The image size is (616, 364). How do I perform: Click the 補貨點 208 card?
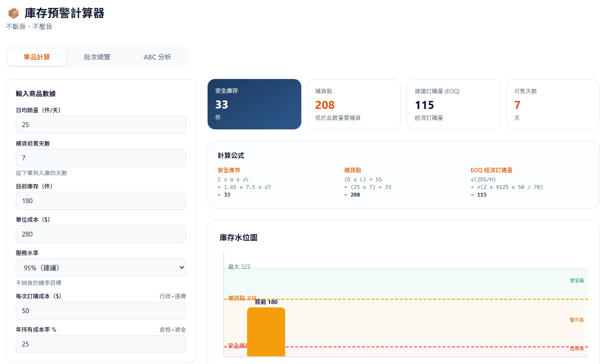tap(354, 104)
